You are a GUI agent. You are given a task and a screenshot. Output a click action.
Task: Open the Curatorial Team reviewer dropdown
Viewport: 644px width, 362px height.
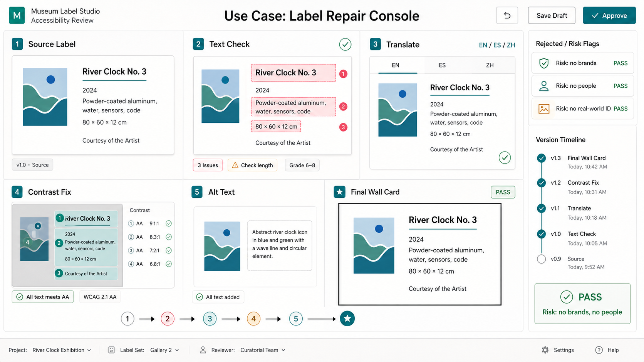263,350
